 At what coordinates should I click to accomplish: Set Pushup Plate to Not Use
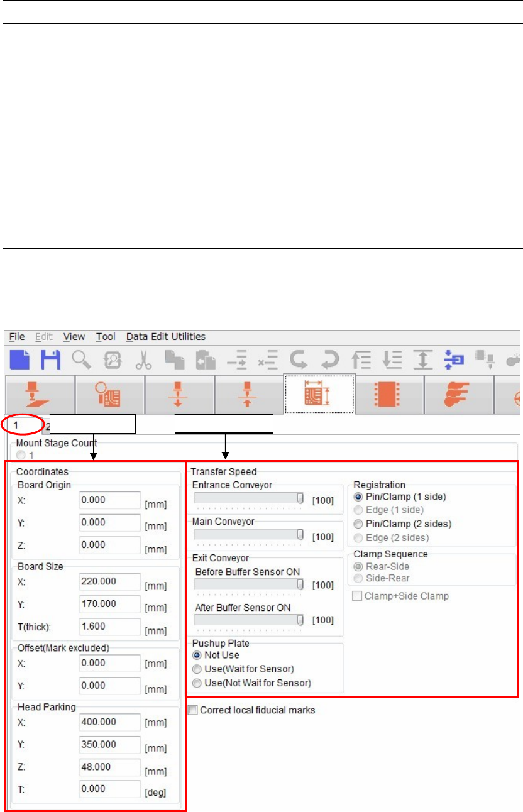coord(216,655)
